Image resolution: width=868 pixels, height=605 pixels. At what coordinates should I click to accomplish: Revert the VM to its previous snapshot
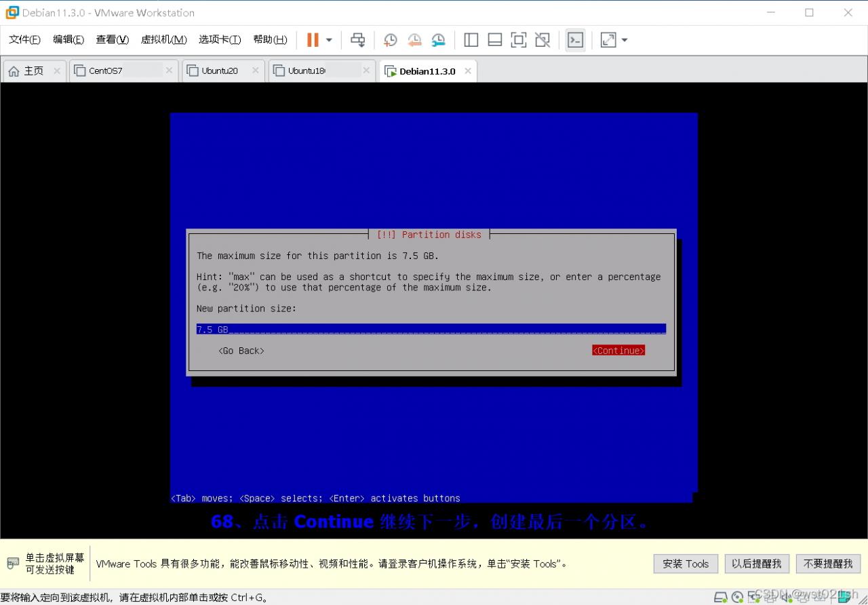tap(414, 40)
